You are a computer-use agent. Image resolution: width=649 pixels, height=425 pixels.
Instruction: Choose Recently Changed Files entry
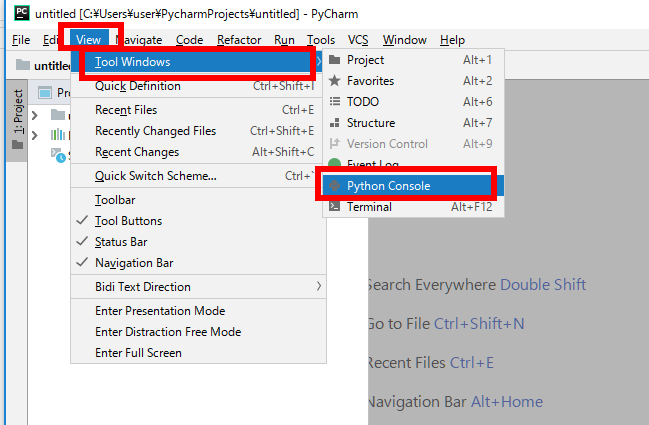pyautogui.click(x=199, y=131)
